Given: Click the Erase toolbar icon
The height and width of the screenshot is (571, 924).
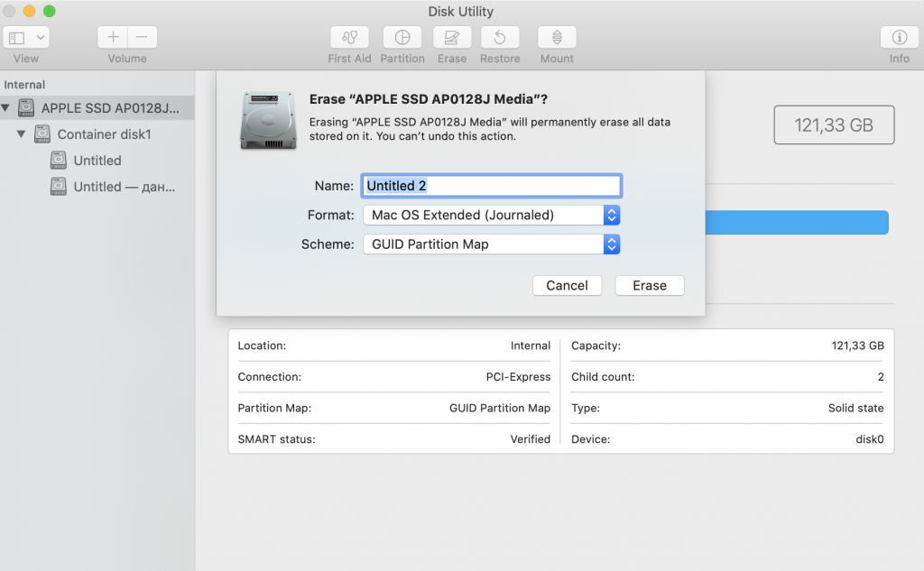Looking at the screenshot, I should [452, 37].
